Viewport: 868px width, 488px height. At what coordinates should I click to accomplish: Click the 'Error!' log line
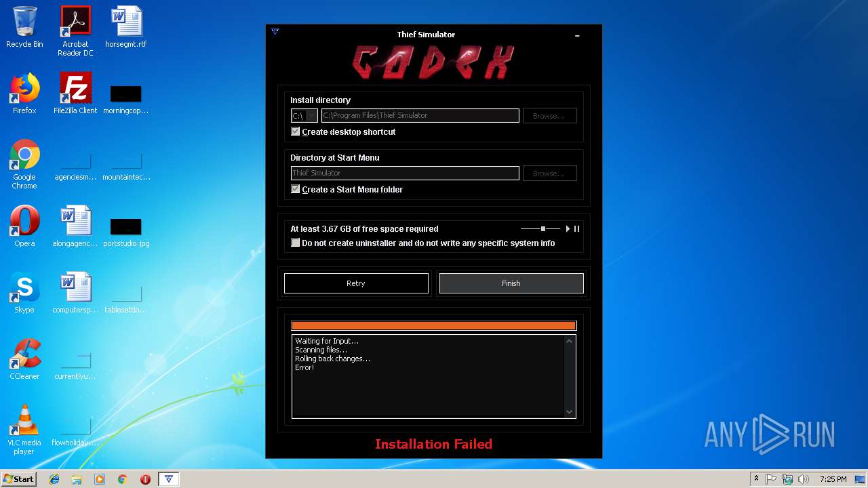point(304,367)
